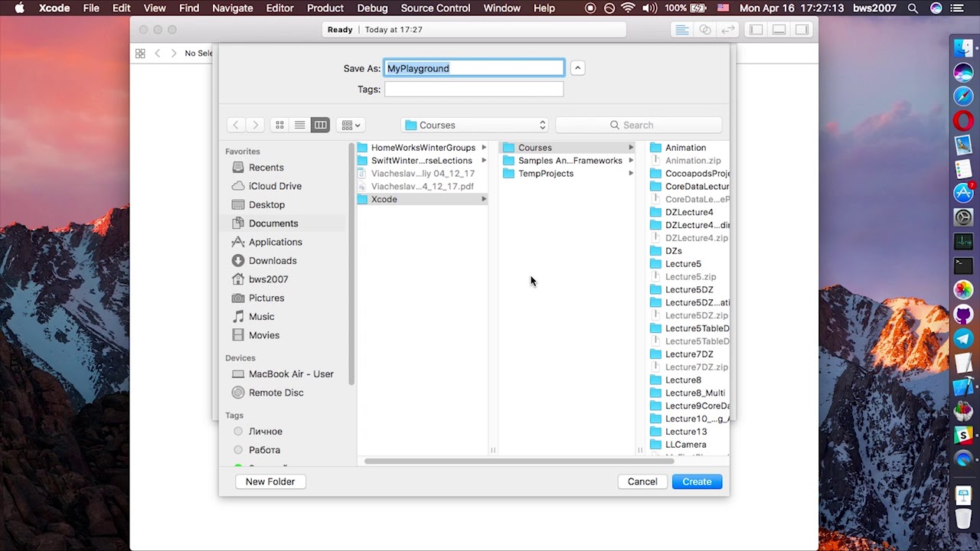This screenshot has width=980, height=551.
Task: Switch file browser to icon view
Action: pyautogui.click(x=279, y=125)
